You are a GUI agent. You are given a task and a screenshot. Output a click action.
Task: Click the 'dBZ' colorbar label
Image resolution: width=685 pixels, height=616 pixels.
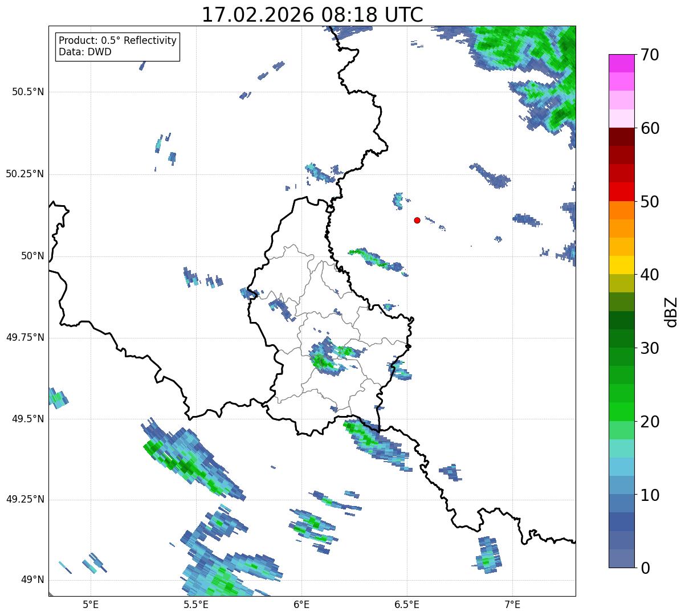671,312
